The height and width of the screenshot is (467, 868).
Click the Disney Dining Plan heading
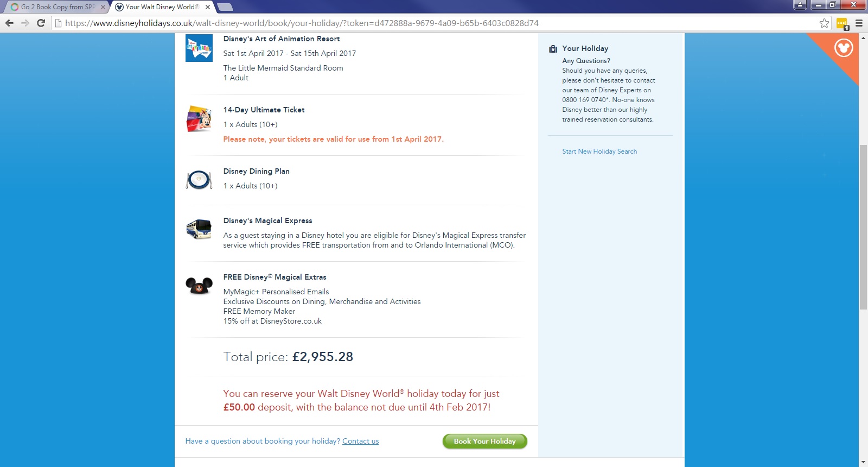[257, 171]
